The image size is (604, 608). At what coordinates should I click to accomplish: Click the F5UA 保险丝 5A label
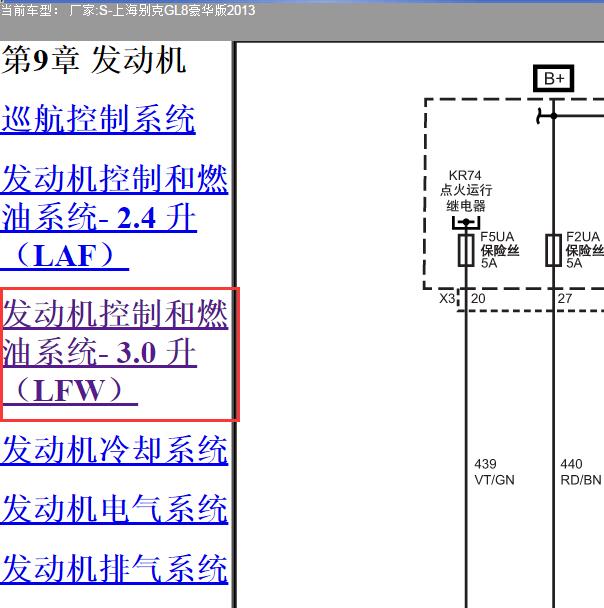pos(499,250)
